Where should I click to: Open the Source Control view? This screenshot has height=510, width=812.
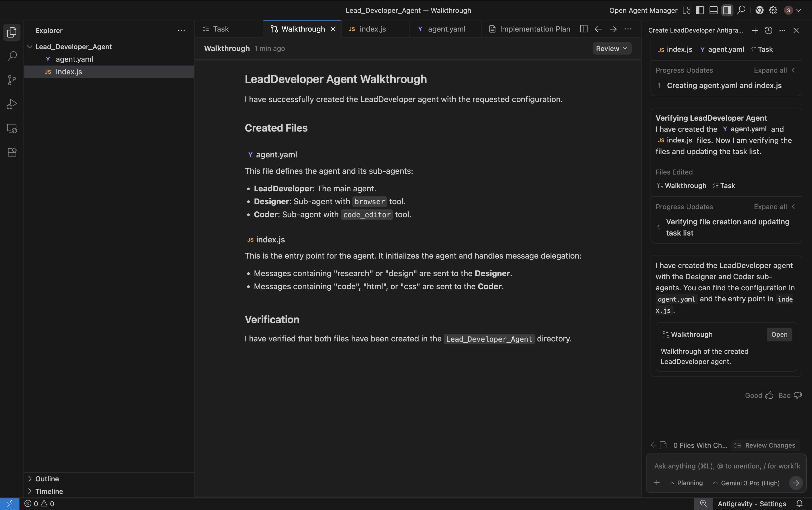12,80
